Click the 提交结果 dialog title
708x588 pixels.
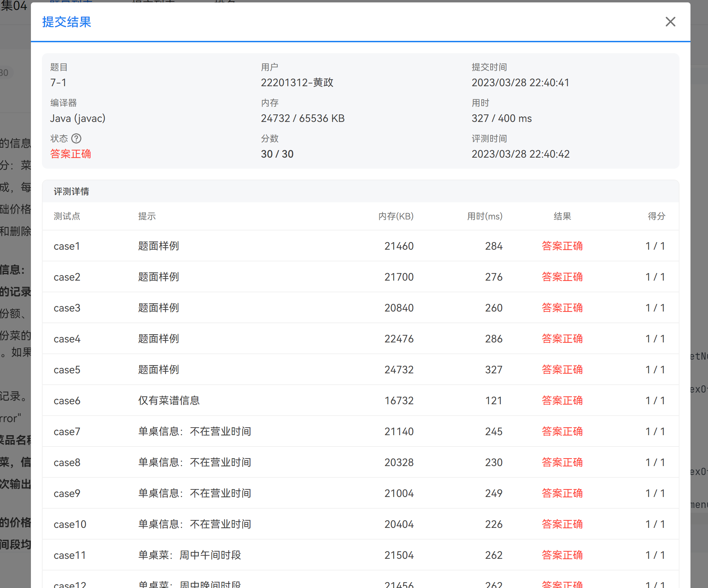point(67,22)
